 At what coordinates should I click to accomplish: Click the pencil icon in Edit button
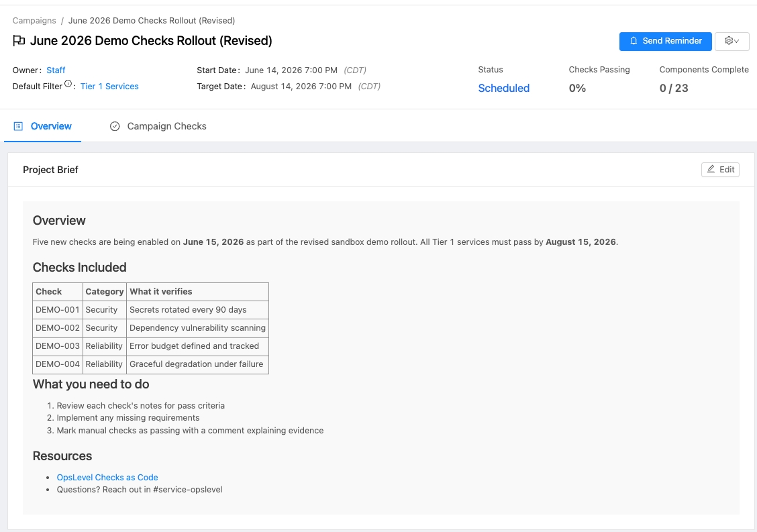pos(711,169)
